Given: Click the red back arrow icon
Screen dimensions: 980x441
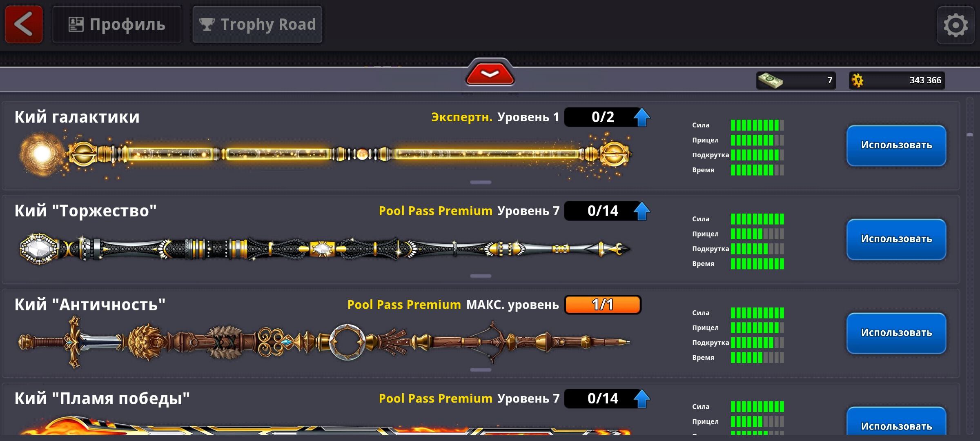Looking at the screenshot, I should pos(24,24).
